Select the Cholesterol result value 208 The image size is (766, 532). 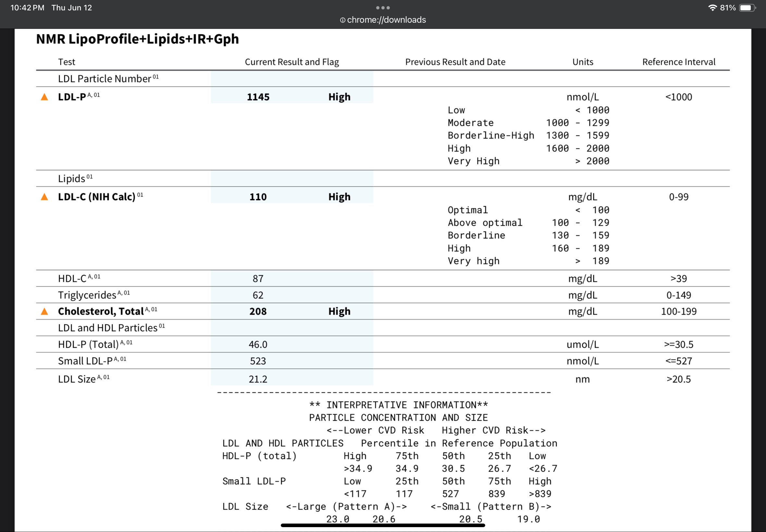(258, 312)
